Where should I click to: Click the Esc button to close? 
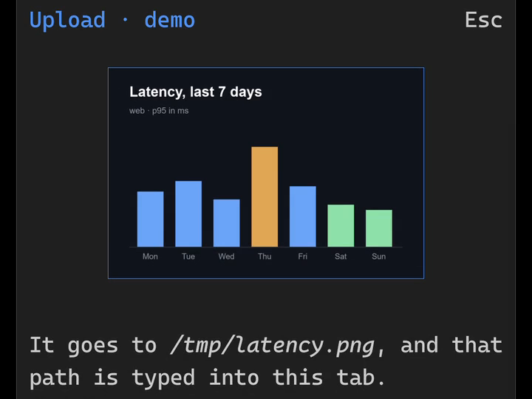pyautogui.click(x=483, y=20)
